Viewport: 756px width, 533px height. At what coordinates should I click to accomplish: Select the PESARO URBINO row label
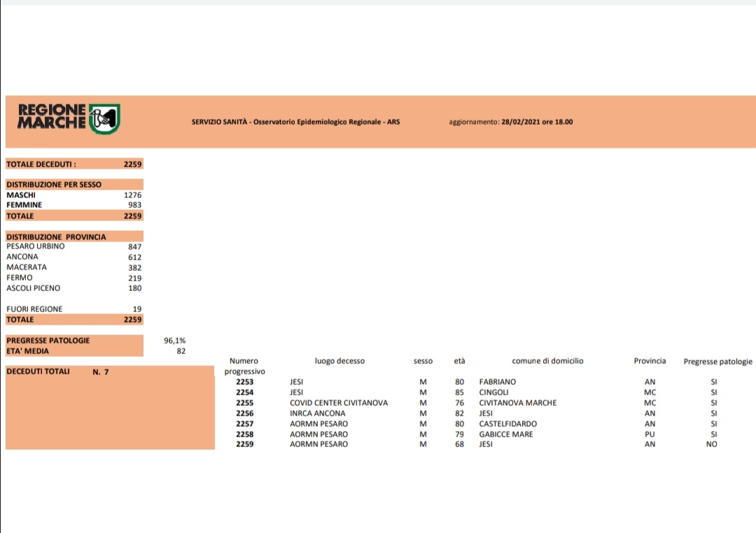pyautogui.click(x=35, y=246)
